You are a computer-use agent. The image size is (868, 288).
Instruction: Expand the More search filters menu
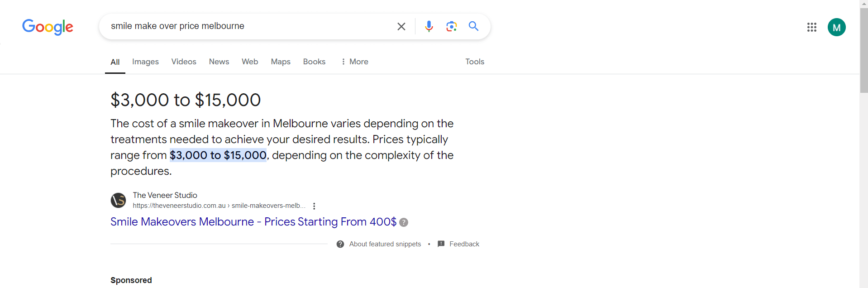coord(355,62)
